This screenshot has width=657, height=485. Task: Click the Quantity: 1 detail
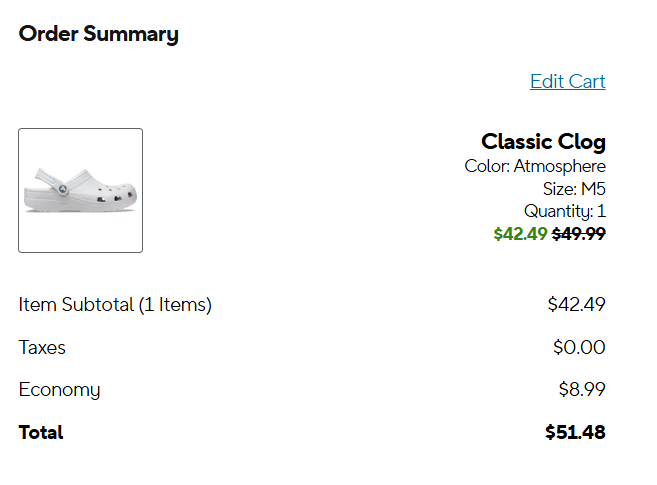point(565,211)
